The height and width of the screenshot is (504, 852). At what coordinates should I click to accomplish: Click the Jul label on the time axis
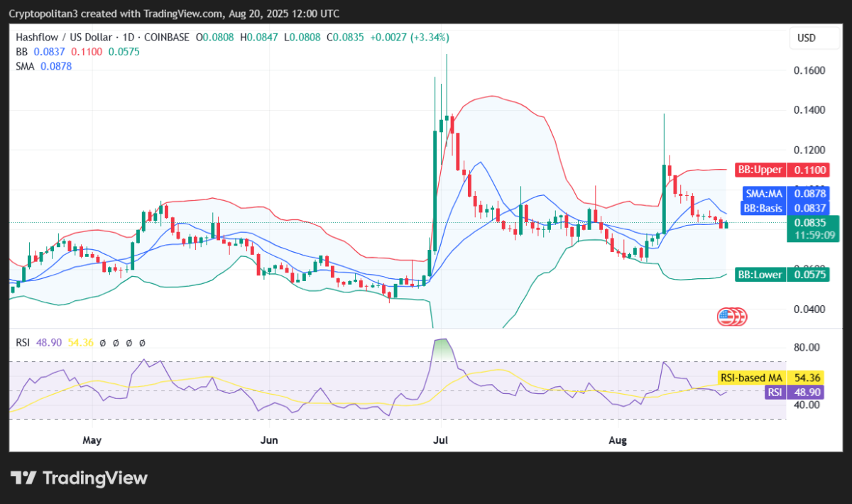coord(440,440)
